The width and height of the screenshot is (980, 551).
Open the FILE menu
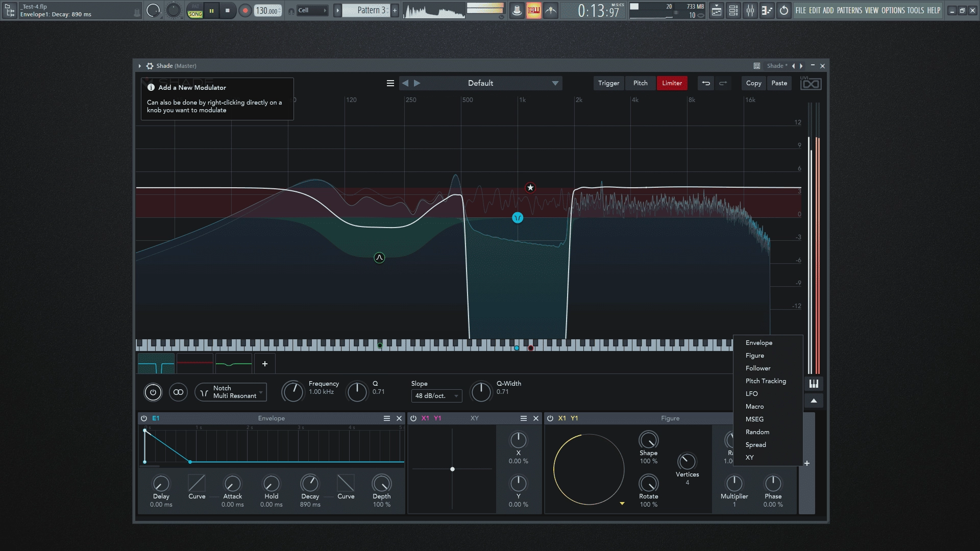(x=801, y=10)
